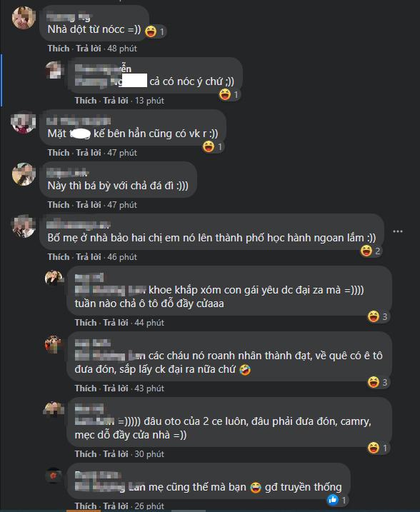Open three-dots options menu on 'Bố mẹ ở nhà' comment

(x=398, y=231)
